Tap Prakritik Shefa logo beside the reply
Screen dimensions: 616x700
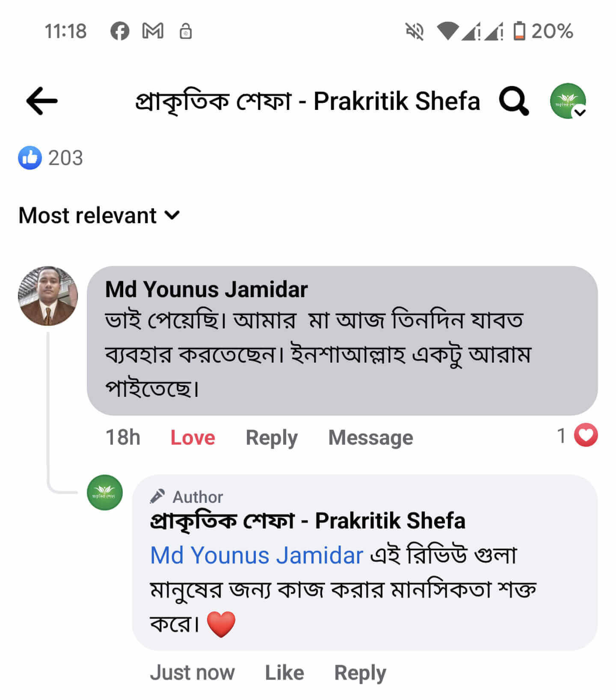point(105,492)
